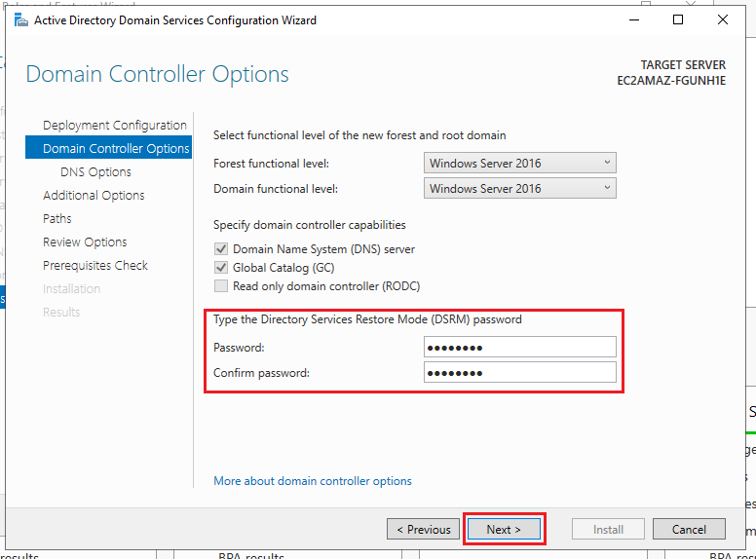The image size is (756, 559).
Task: Maximize the configuration wizard window
Action: (x=678, y=19)
